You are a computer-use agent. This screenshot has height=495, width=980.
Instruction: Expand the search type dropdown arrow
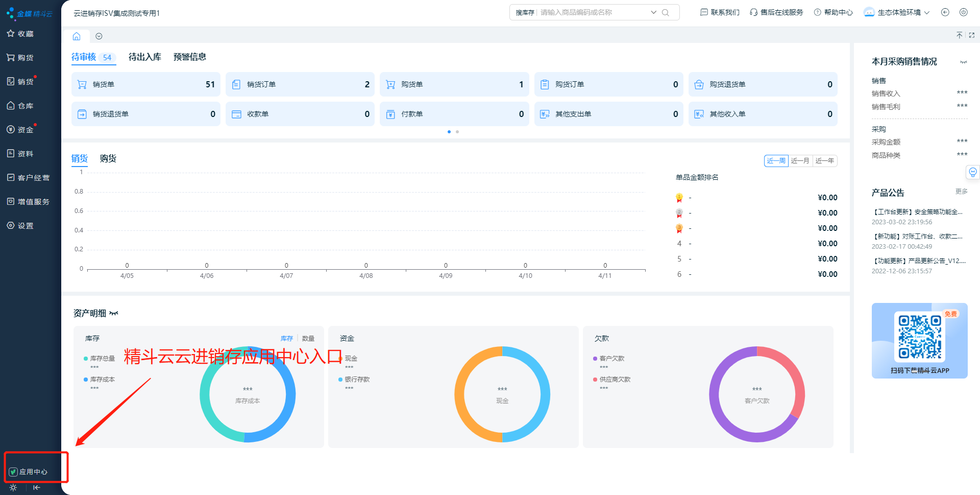pyautogui.click(x=654, y=12)
